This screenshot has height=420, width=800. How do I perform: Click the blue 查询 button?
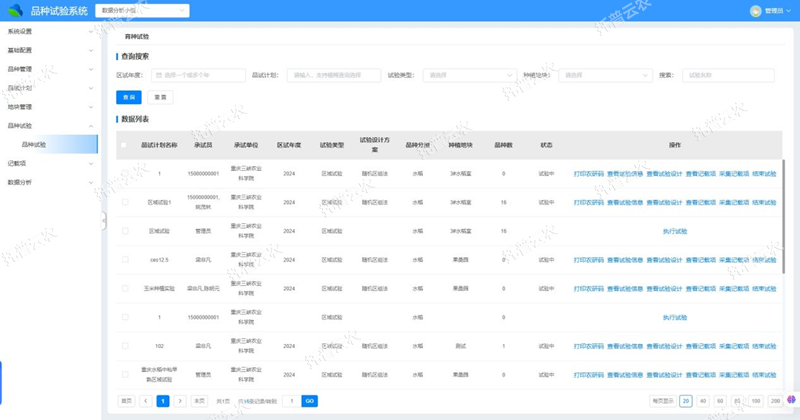click(128, 97)
